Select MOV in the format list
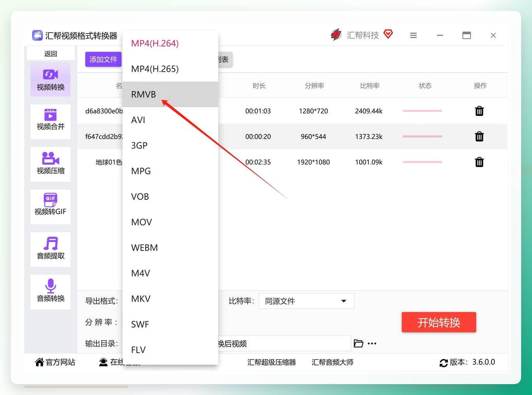The width and height of the screenshot is (532, 395). click(x=170, y=222)
